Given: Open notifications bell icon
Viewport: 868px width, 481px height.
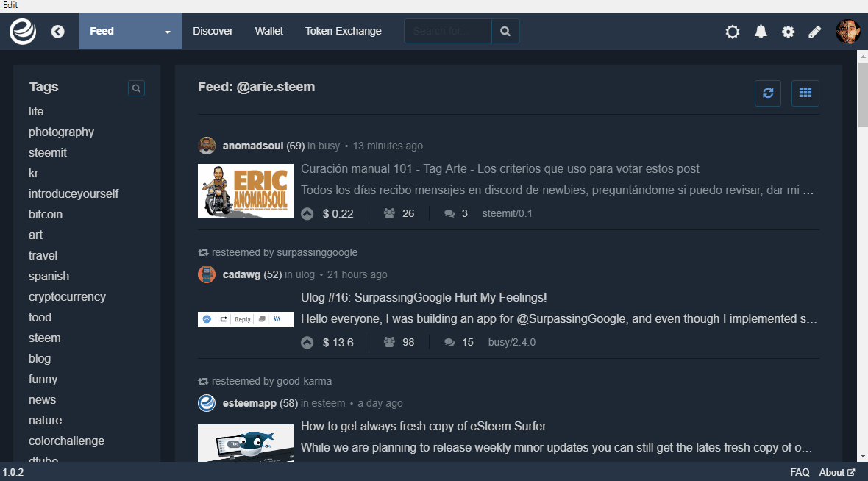Looking at the screenshot, I should point(761,32).
